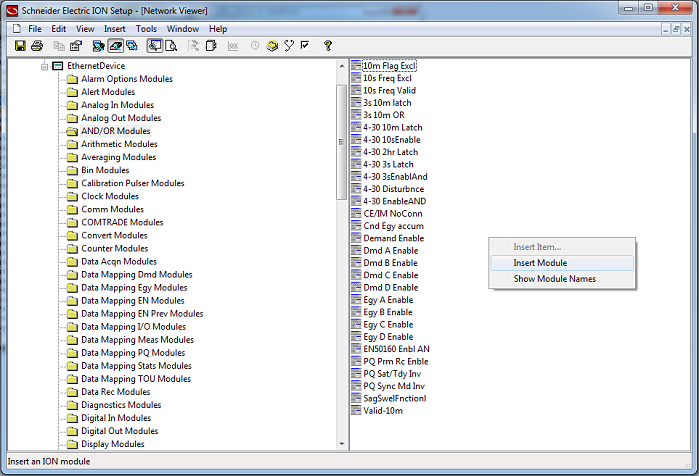
Task: Select the Alarm Options Modules folder
Action: point(127,79)
